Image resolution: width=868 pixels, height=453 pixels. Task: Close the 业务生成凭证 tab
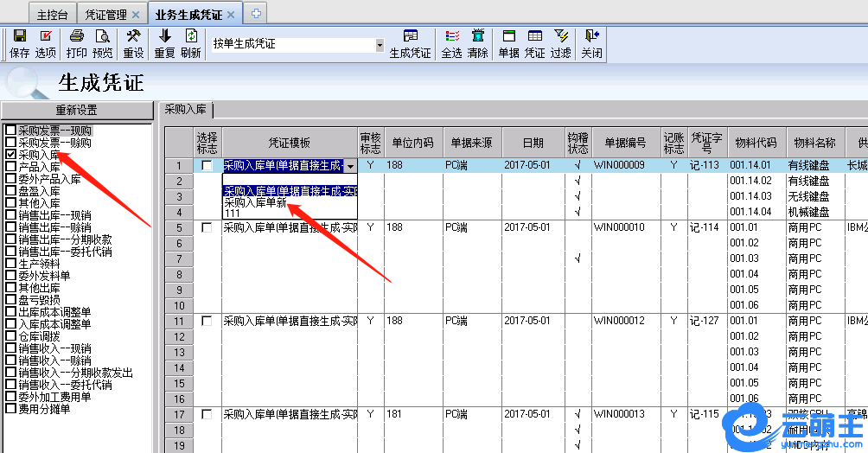(233, 15)
